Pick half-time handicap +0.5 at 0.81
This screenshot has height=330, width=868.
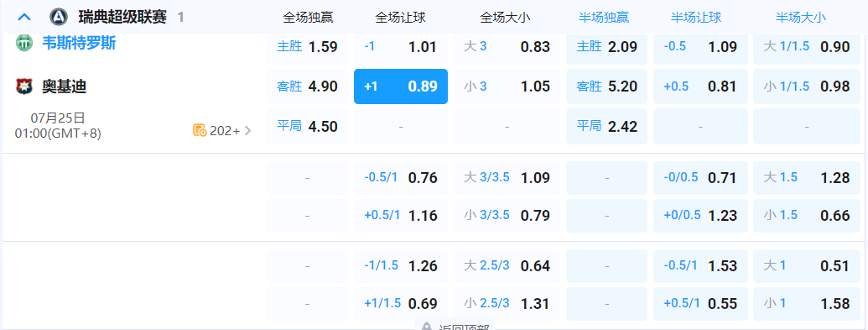point(701,86)
